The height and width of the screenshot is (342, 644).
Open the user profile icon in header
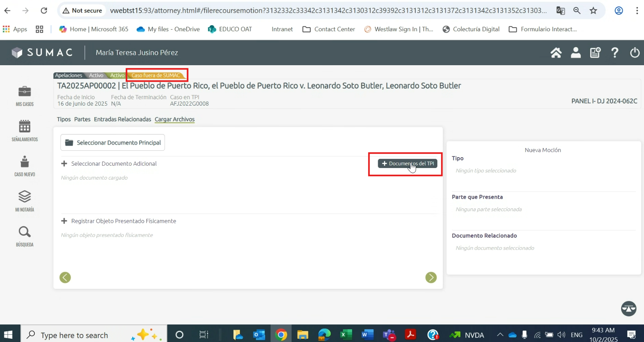tap(576, 53)
